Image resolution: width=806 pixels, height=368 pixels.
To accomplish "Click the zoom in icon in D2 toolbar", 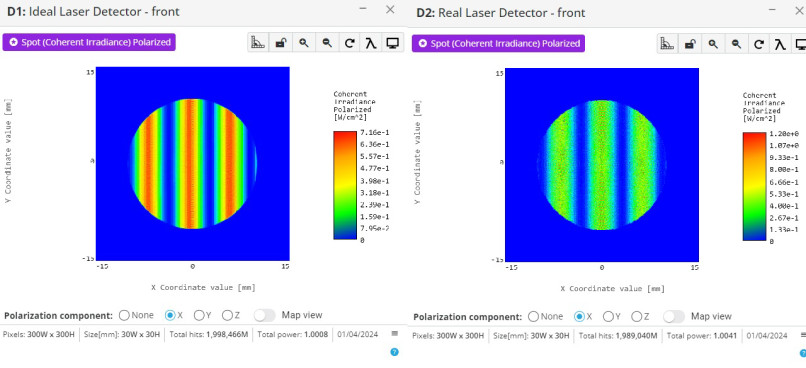I will [713, 44].
